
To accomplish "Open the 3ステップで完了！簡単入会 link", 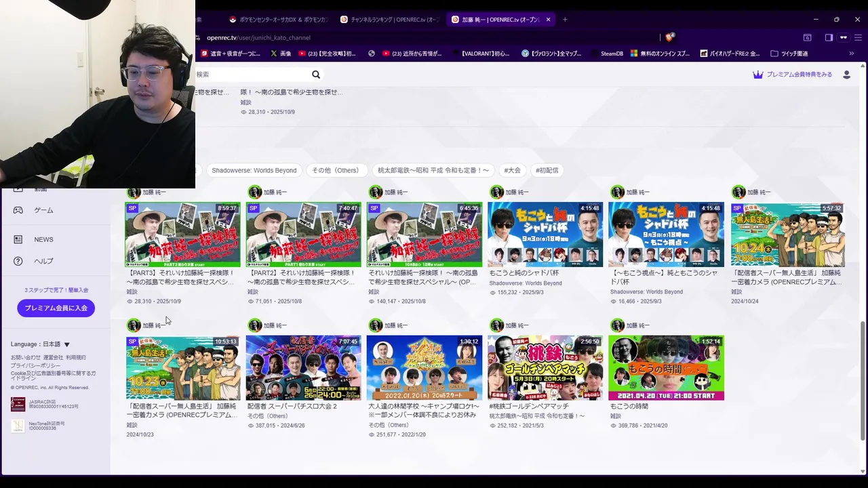I will 56,290.
